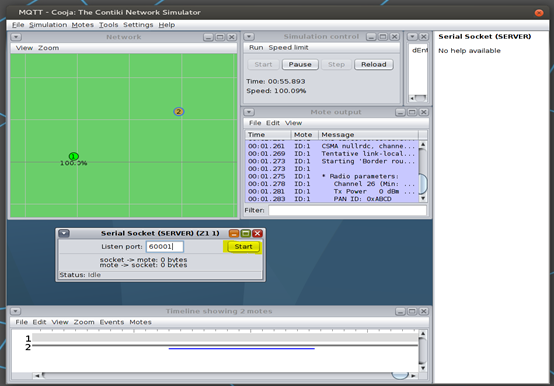Maximize the Serial Socket (SERVER) window
The width and height of the screenshot is (554, 386).
(x=246, y=233)
